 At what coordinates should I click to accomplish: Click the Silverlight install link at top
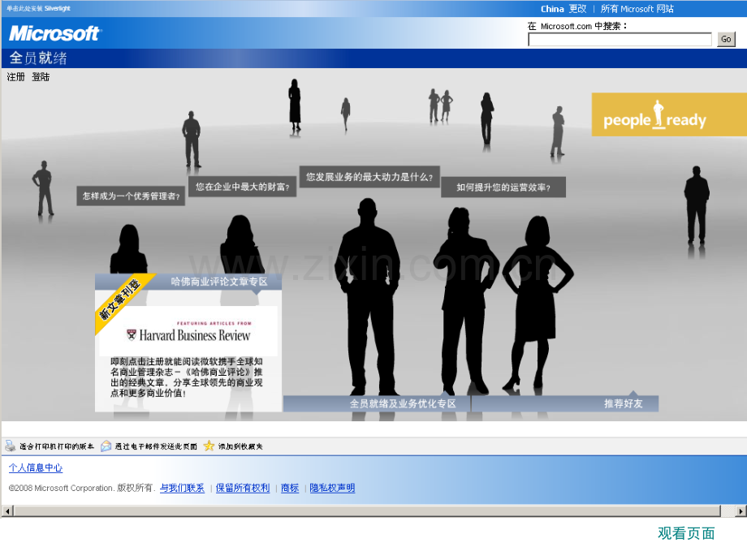pyautogui.click(x=38, y=9)
